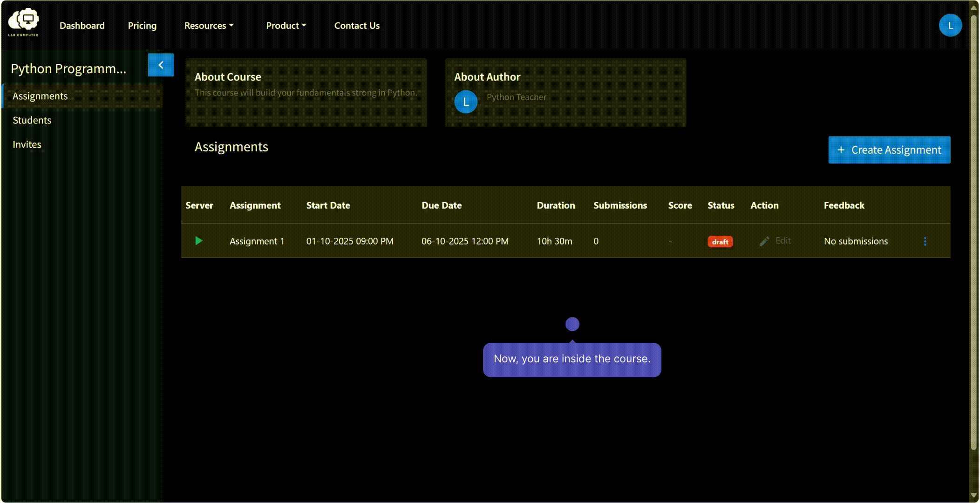Screen dimensions: 980x503
Task: Click the 'Now, you are inside the course' tooltip
Action: click(572, 360)
